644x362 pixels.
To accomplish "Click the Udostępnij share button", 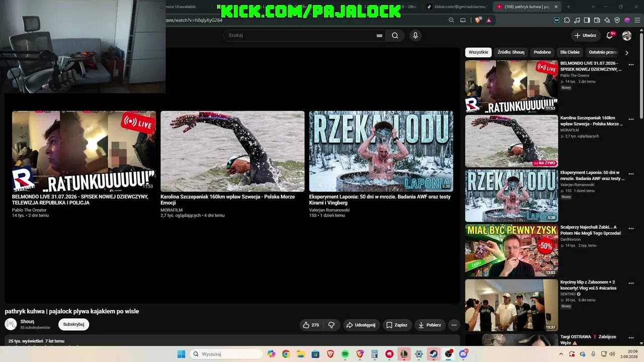I will [x=360, y=325].
